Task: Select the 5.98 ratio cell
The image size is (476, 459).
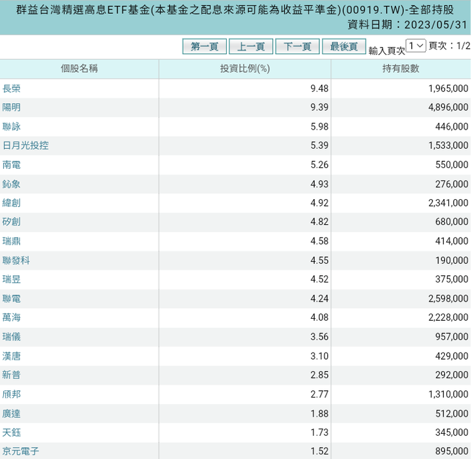Action: [x=319, y=126]
